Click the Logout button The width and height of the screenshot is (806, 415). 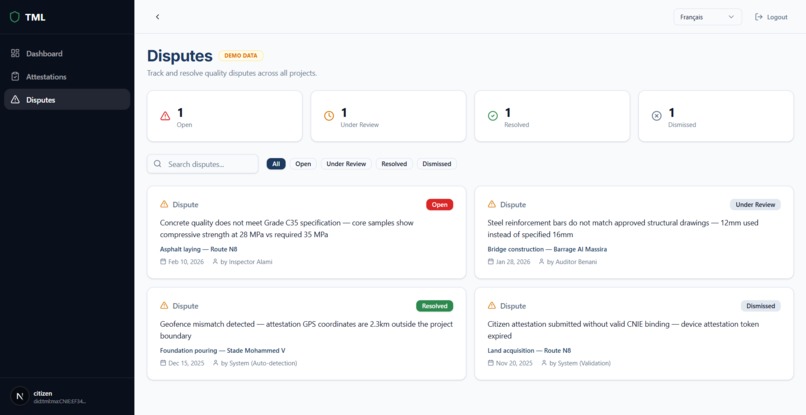click(x=771, y=17)
